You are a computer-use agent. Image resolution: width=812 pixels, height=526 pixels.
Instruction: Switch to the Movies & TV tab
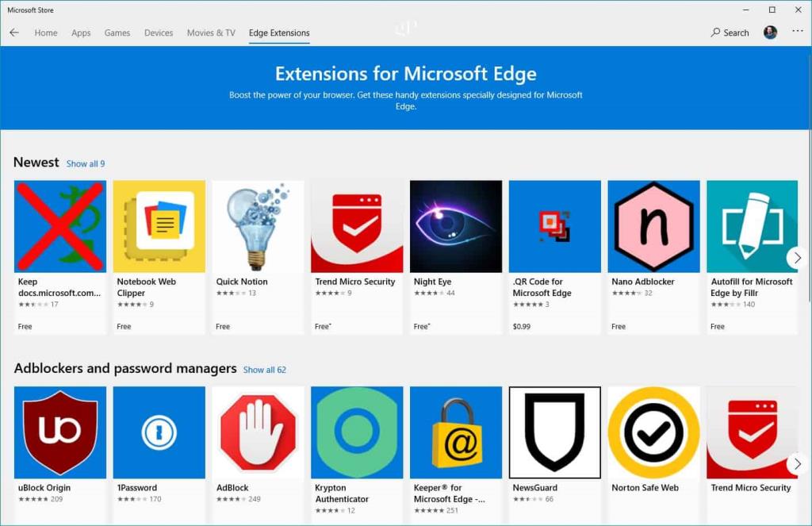tap(211, 33)
